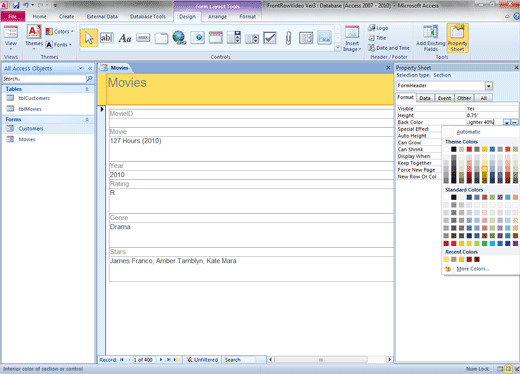This screenshot has width=520, height=374.
Task: Pick the Check Box control
Action: (270, 38)
